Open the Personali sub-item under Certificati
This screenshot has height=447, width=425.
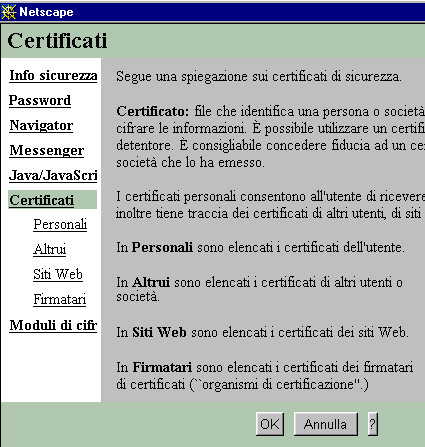60,224
